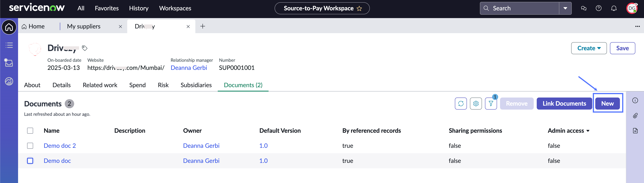Viewport: 644px width, 183px height.
Task: Click the disabled Remove button
Action: 517,104
